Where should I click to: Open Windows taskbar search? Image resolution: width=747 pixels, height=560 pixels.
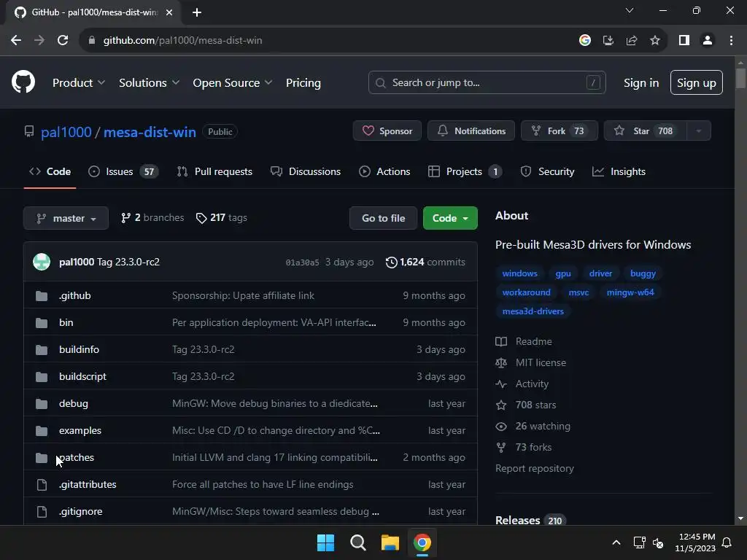tap(357, 542)
